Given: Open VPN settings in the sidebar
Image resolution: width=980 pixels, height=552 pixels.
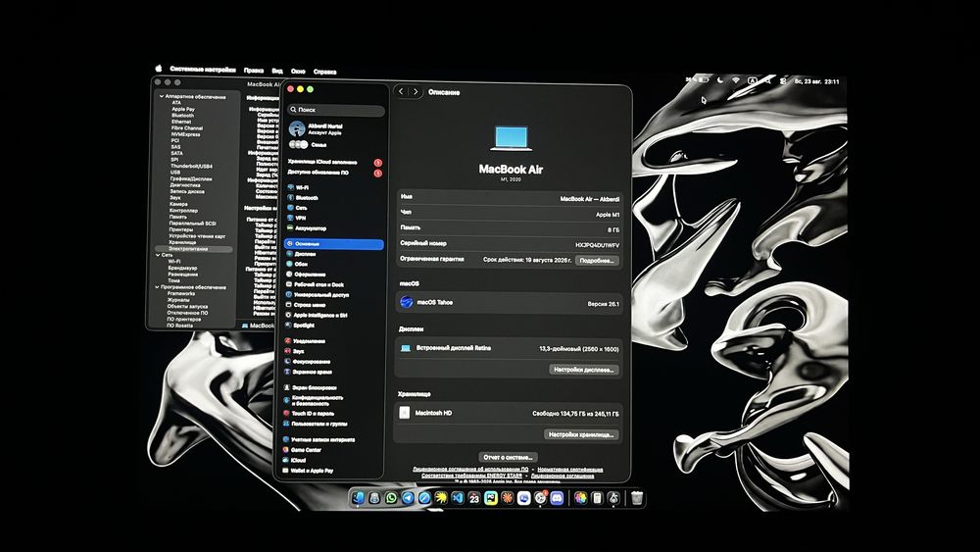Looking at the screenshot, I should tap(297, 218).
